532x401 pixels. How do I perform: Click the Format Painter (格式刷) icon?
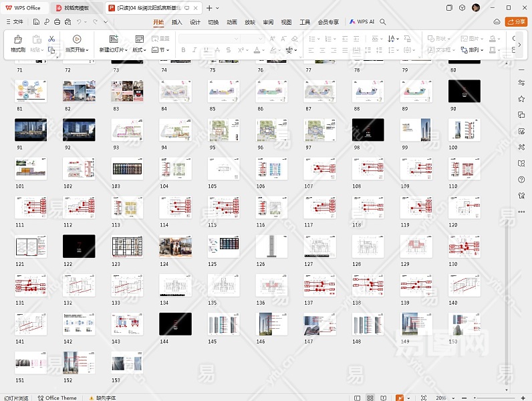[17, 39]
